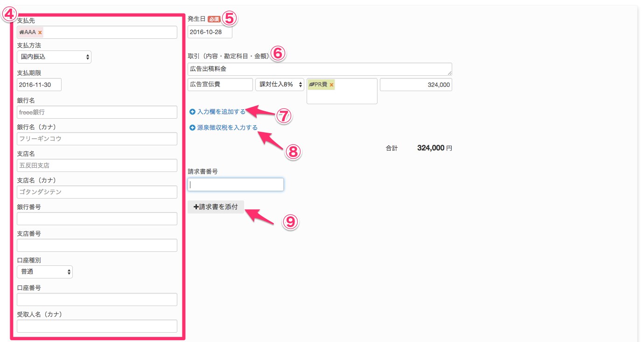Remove the AAA payee tag
The width and height of the screenshot is (644, 342).
40,32
